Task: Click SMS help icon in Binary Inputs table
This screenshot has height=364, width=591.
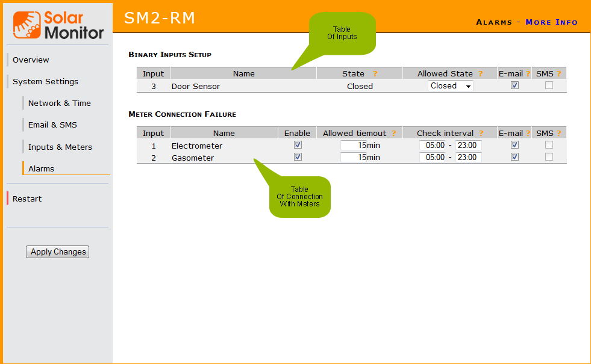Action: pos(558,73)
